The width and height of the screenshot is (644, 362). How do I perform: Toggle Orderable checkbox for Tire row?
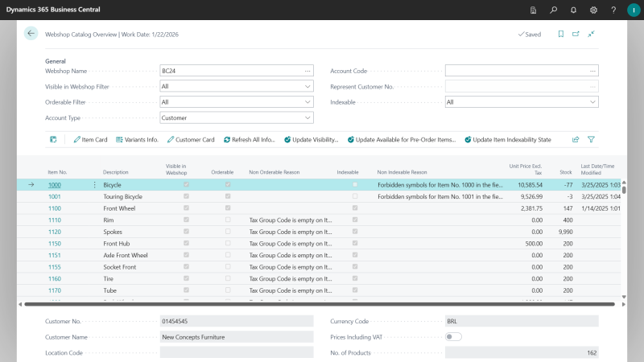[228, 278]
